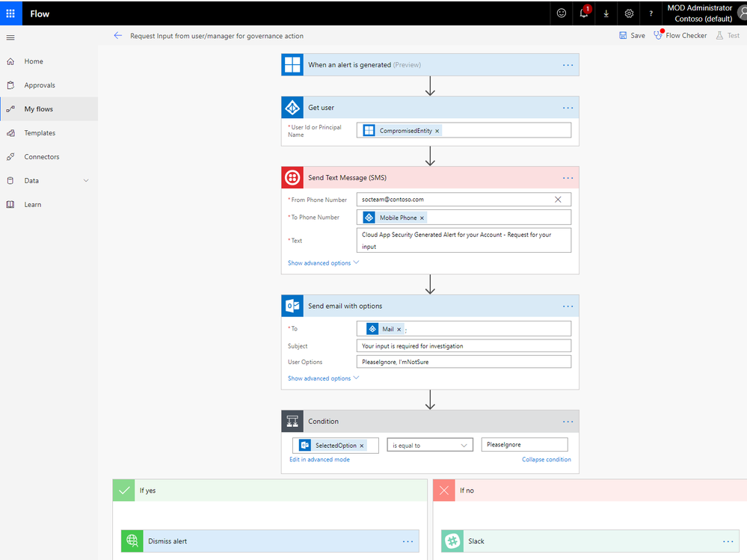Open the app launcher waffle icon
The height and width of the screenshot is (560, 747).
pos(10,13)
